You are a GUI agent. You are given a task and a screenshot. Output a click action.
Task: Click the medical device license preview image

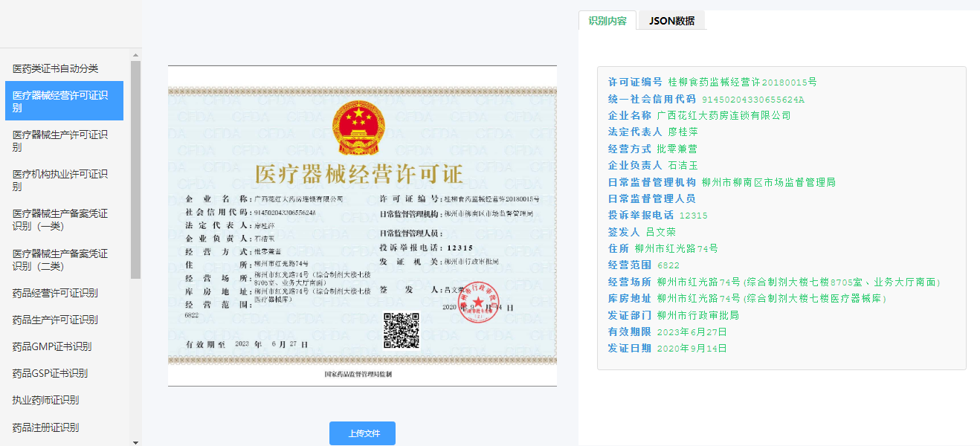(x=362, y=223)
